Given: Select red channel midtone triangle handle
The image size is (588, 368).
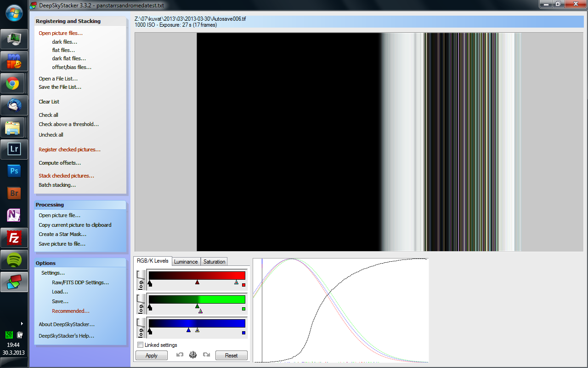Looking at the screenshot, I should (197, 282).
